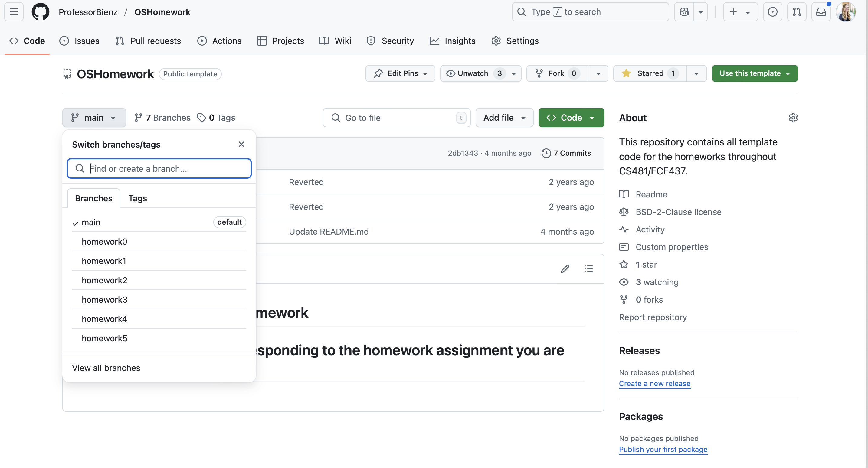Image resolution: width=868 pixels, height=468 pixels.
Task: Open the README outline list icon
Action: click(x=588, y=269)
